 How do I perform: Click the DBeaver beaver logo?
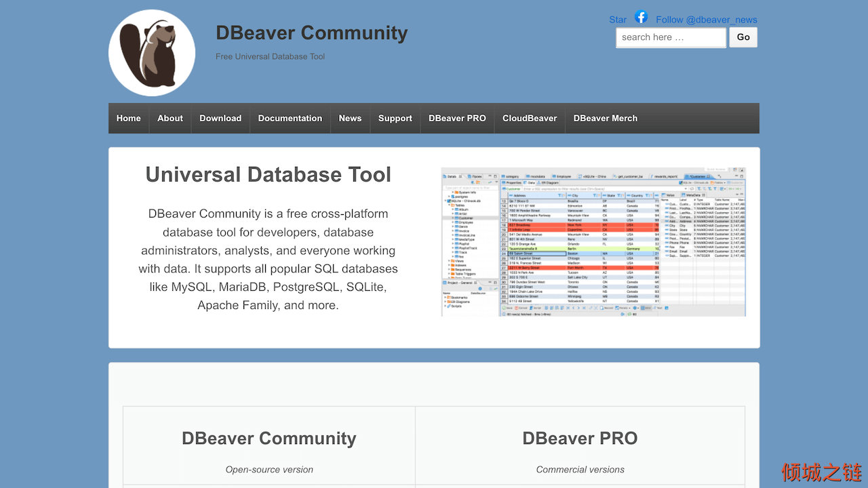click(152, 53)
